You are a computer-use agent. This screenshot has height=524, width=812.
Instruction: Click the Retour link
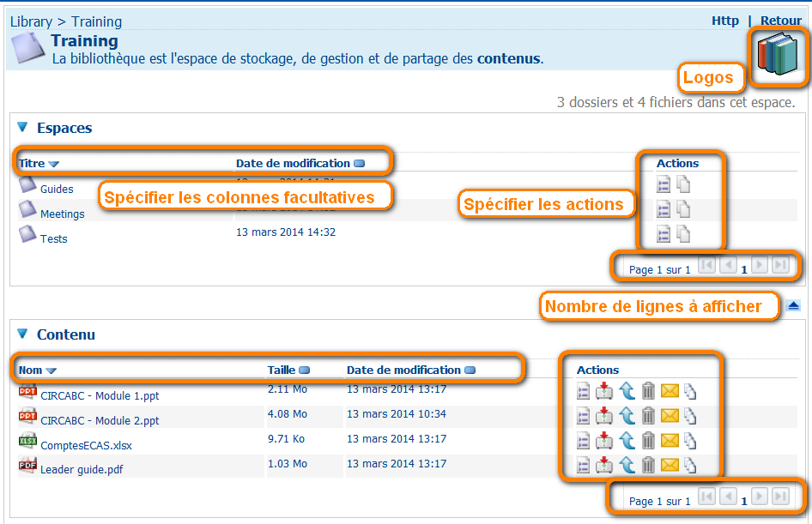(x=780, y=21)
